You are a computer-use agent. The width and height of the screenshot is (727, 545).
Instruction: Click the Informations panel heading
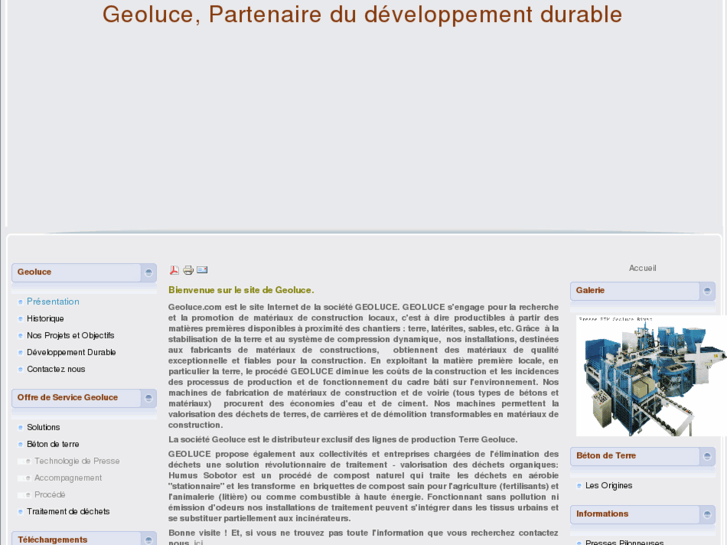(602, 514)
